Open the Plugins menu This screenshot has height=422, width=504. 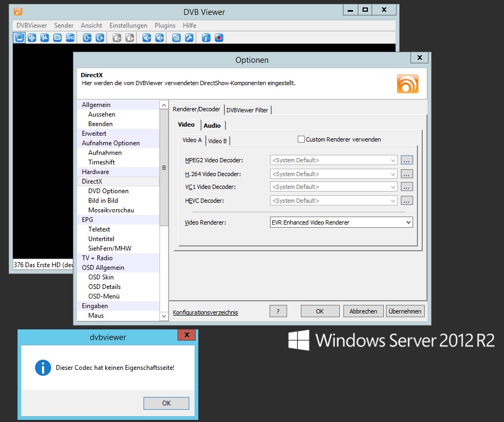[x=165, y=26]
